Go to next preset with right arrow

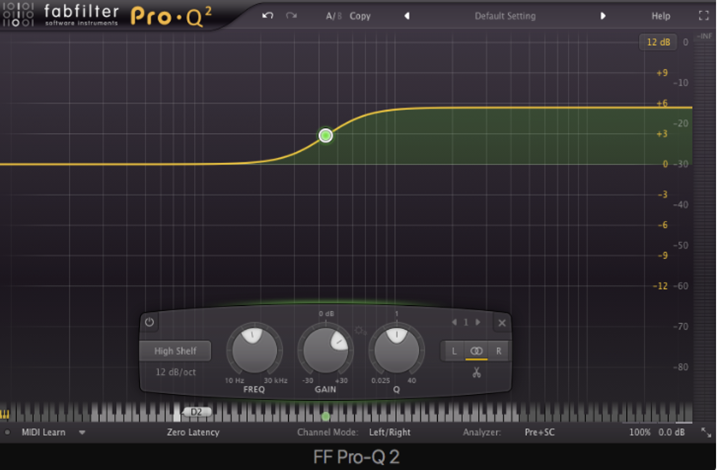(602, 16)
